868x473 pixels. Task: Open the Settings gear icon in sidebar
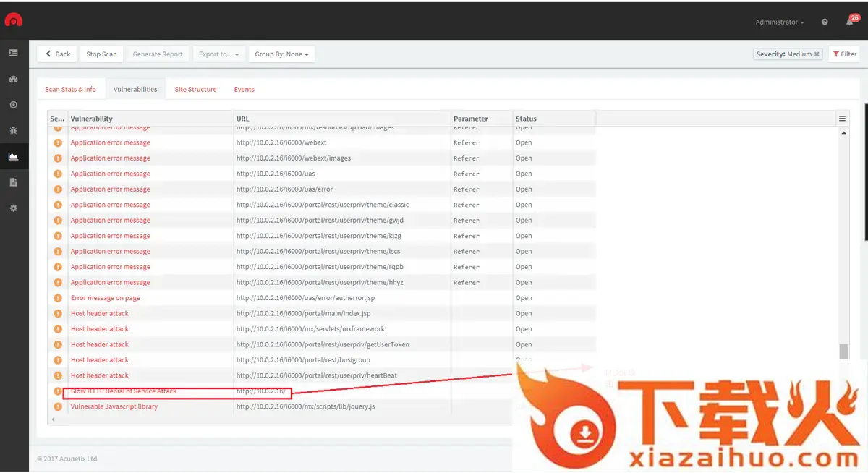13,208
